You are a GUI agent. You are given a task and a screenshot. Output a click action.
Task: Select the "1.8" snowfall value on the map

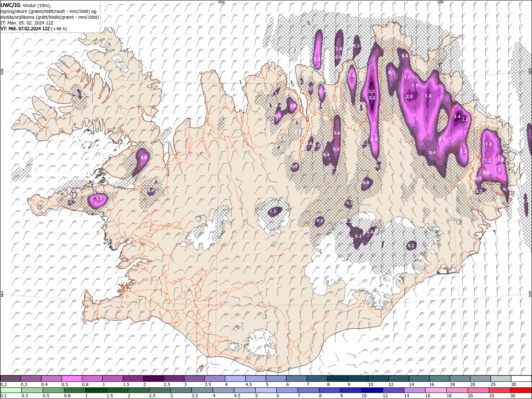point(429,96)
